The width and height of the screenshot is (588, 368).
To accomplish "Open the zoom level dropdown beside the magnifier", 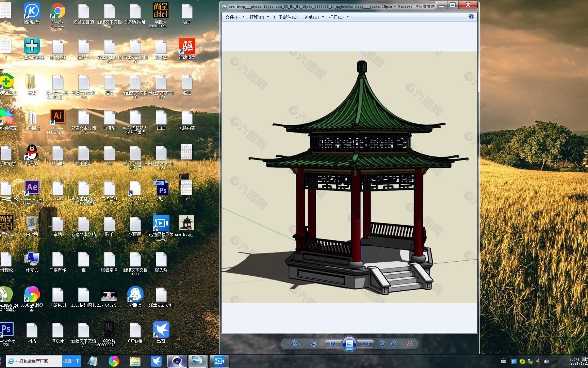I will [299, 343].
